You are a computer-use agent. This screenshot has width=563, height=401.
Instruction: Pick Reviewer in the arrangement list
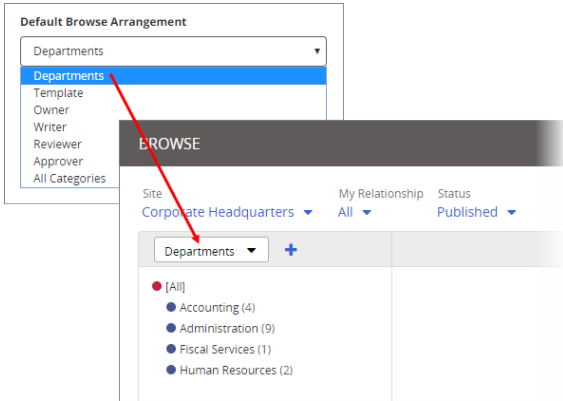(x=57, y=144)
